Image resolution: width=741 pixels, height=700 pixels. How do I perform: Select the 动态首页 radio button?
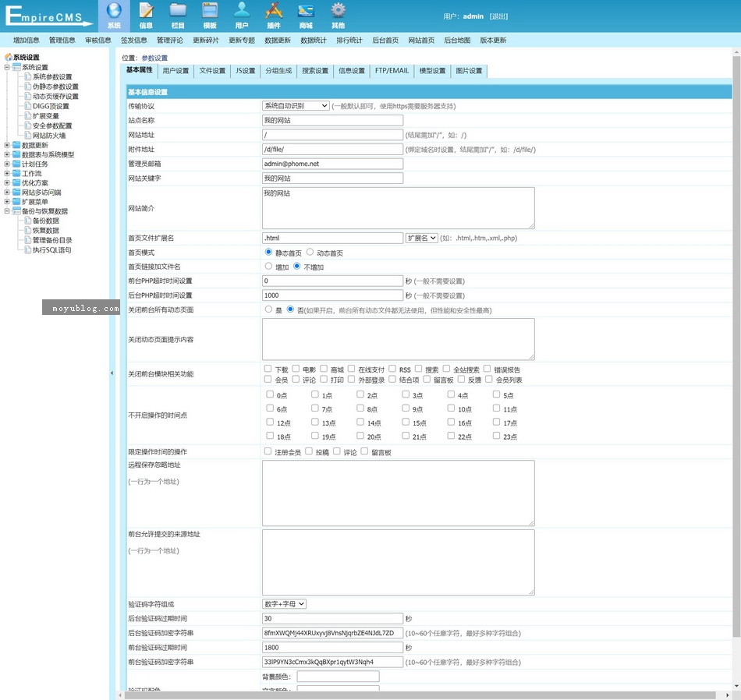pyautogui.click(x=310, y=253)
